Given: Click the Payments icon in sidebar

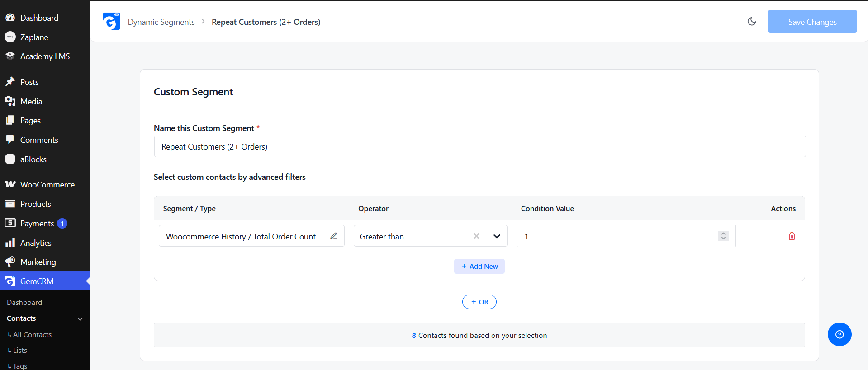Looking at the screenshot, I should (10, 223).
